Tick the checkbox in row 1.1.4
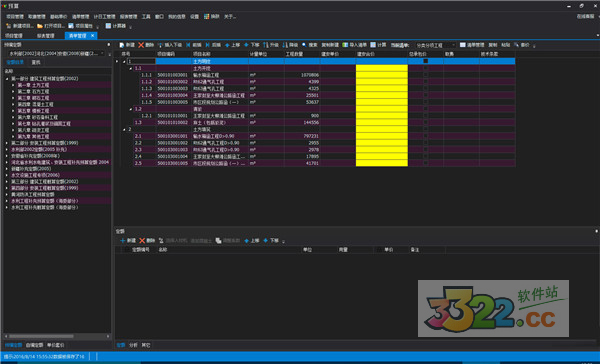 (x=426, y=95)
